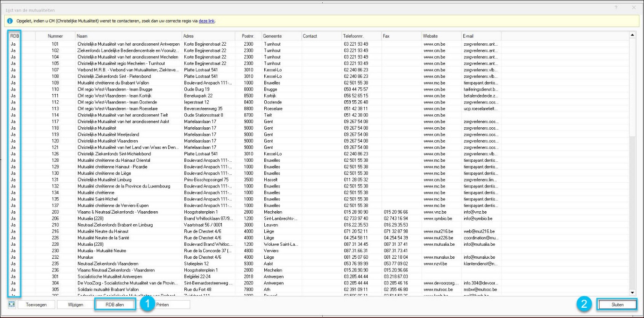Click the E-mail column header
The width and height of the screenshot is (644, 318).
coord(481,36)
